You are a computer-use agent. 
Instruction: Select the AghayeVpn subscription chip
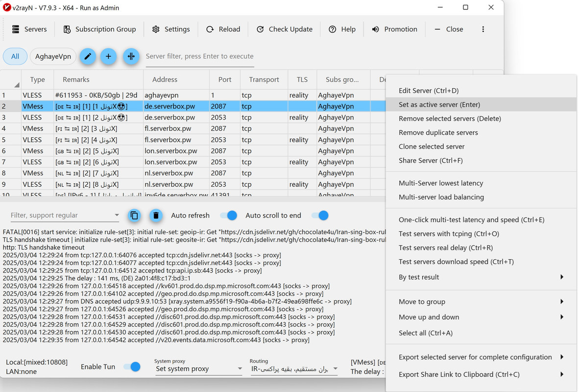(53, 56)
